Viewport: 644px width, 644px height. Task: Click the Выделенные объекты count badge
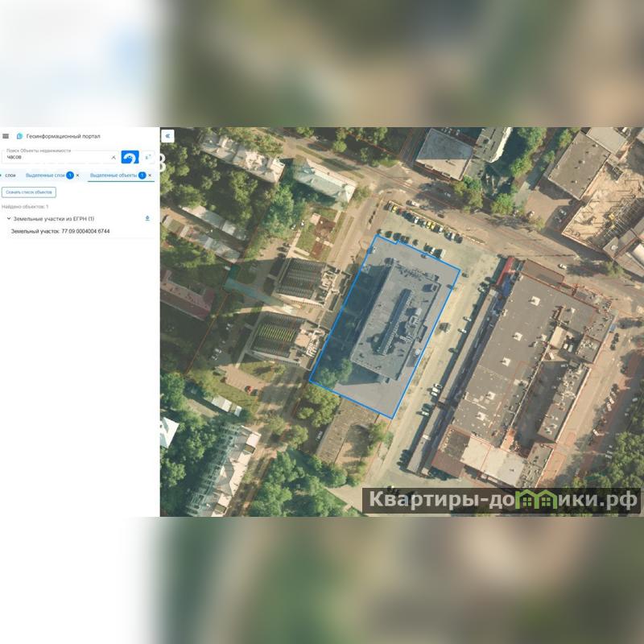(x=142, y=175)
